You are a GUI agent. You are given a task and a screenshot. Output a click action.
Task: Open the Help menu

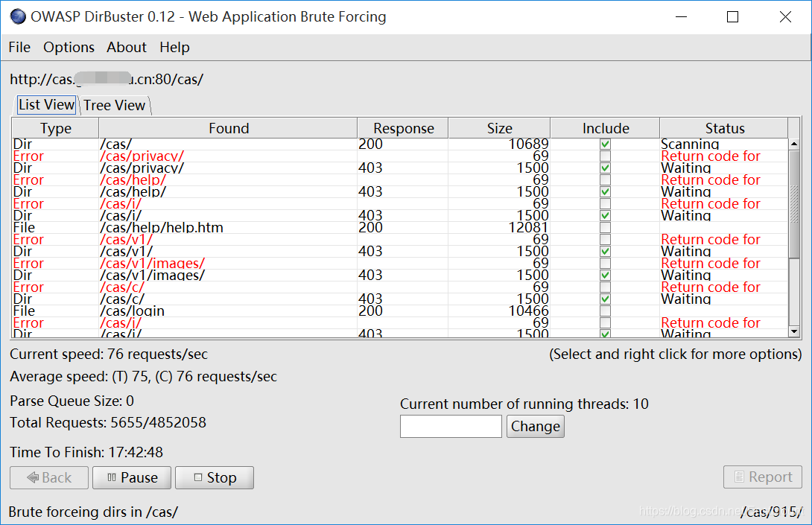[174, 47]
